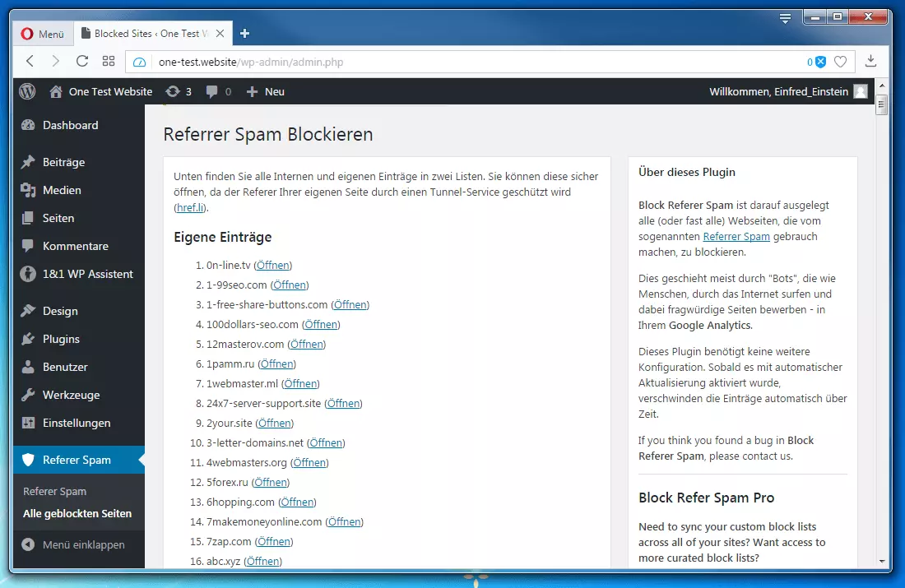
Task: Open the WordPress logo menu
Action: coord(27,91)
